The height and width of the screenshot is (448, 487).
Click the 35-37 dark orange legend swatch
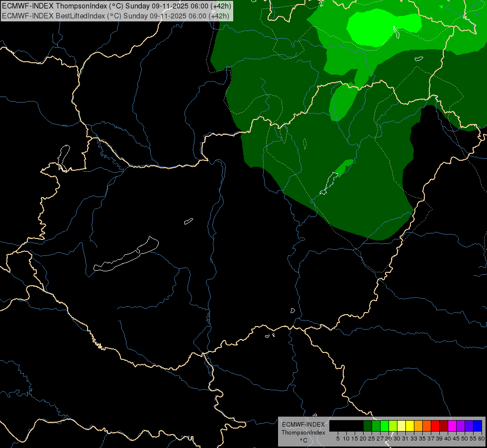pos(427,426)
